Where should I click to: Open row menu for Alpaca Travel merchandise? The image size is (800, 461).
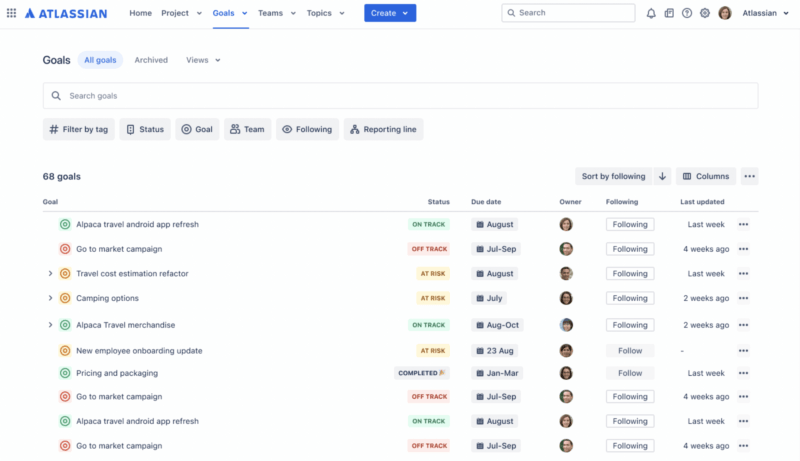[x=743, y=325]
